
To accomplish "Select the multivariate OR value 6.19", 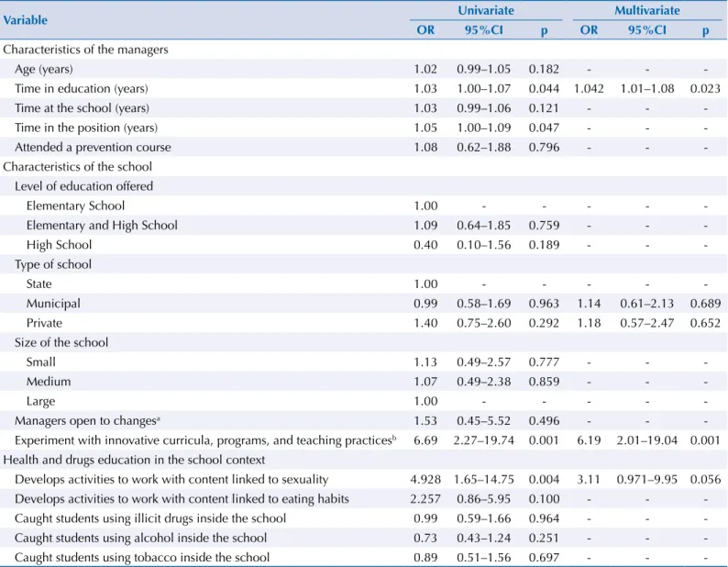I will [x=589, y=440].
